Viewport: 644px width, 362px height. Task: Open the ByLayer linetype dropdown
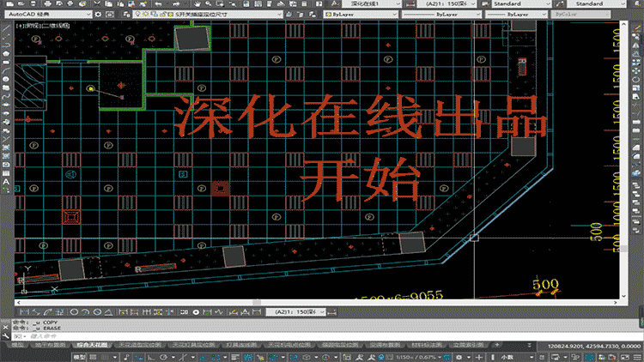click(441, 14)
